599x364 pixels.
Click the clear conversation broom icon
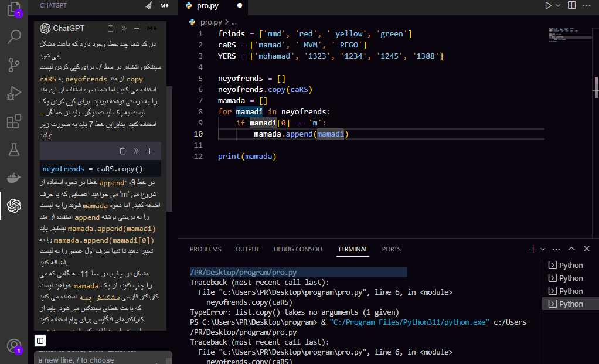coord(149,5)
